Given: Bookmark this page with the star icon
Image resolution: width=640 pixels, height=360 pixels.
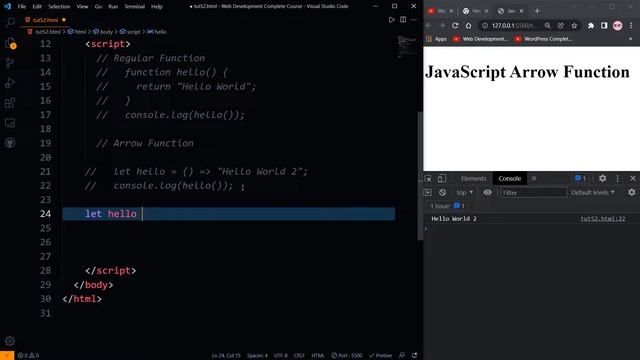Looking at the screenshot, I should coord(574,25).
